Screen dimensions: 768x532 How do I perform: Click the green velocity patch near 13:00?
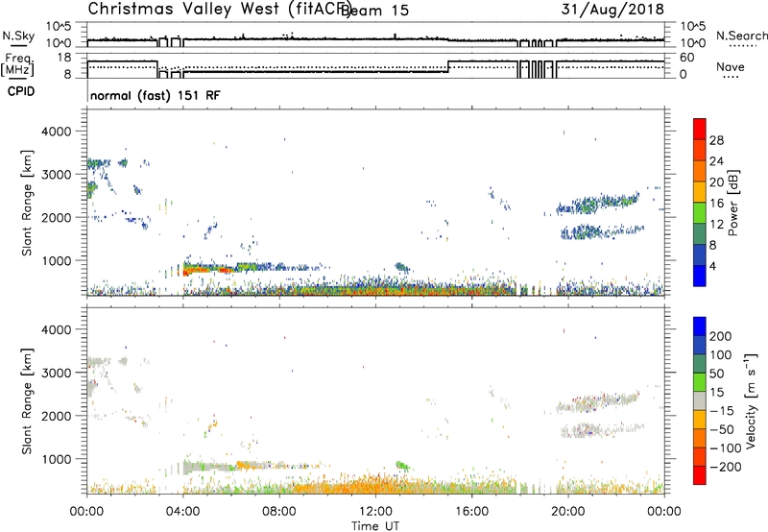point(402,466)
